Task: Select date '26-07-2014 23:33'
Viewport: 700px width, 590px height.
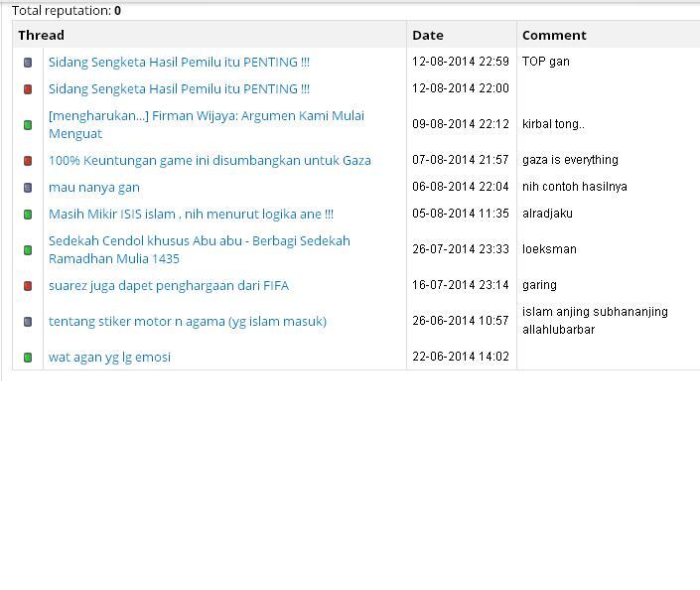Action: 461,249
